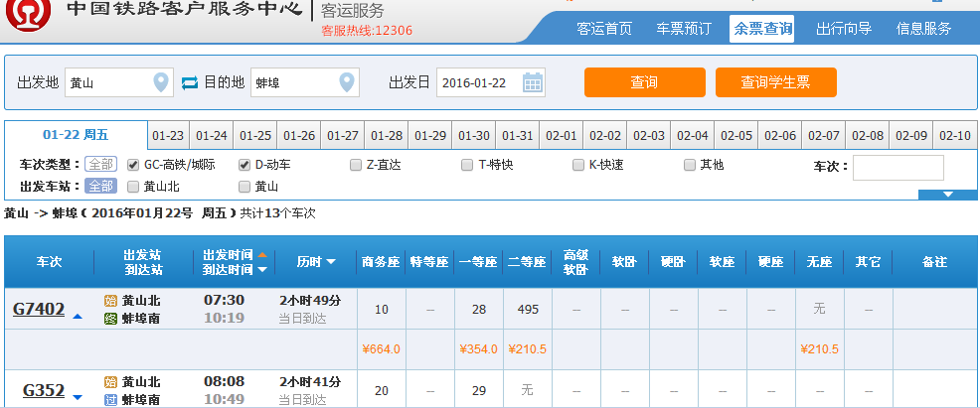
Task: Click into the 出发地 input field
Action: [x=119, y=82]
